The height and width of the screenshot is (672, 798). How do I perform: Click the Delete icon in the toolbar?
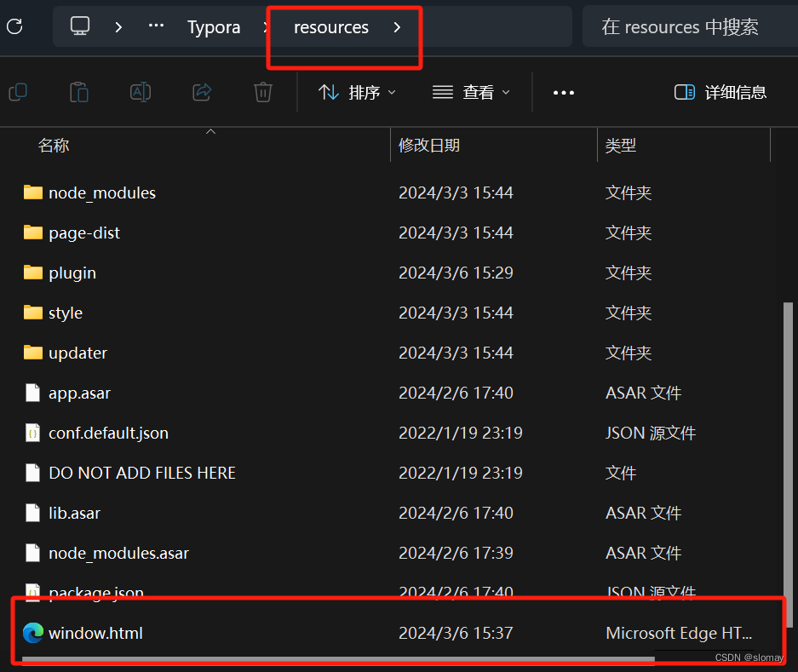click(x=263, y=92)
